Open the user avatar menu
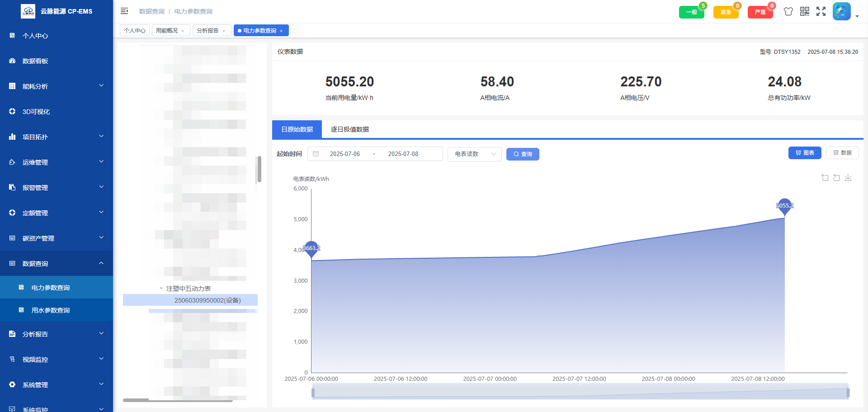This screenshot has width=868, height=412. coord(841,11)
